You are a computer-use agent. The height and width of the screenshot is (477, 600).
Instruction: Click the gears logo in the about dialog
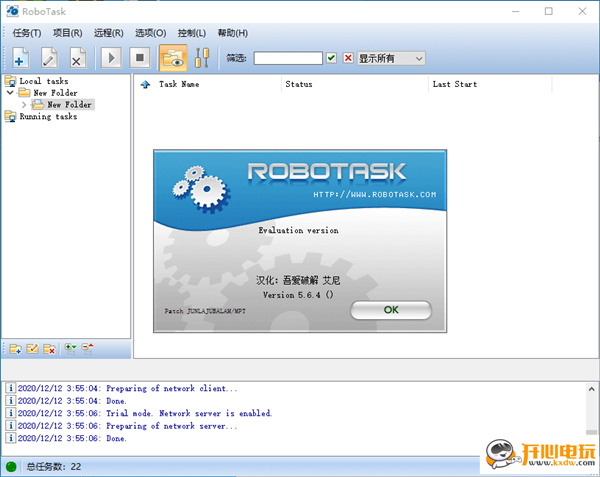click(x=201, y=189)
